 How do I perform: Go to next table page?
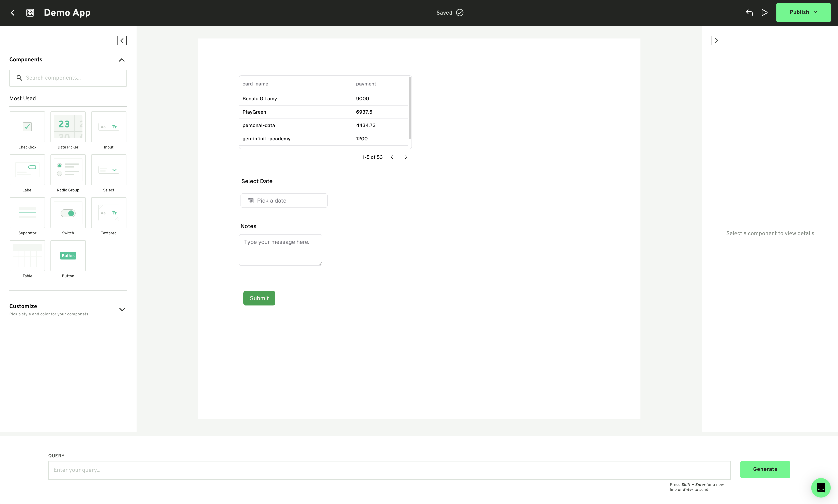pyautogui.click(x=406, y=157)
